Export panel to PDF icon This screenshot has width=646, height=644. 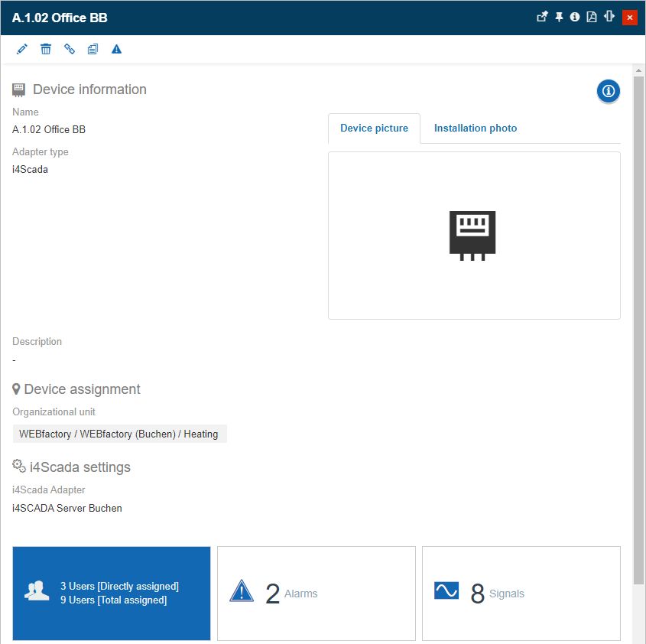coord(592,17)
